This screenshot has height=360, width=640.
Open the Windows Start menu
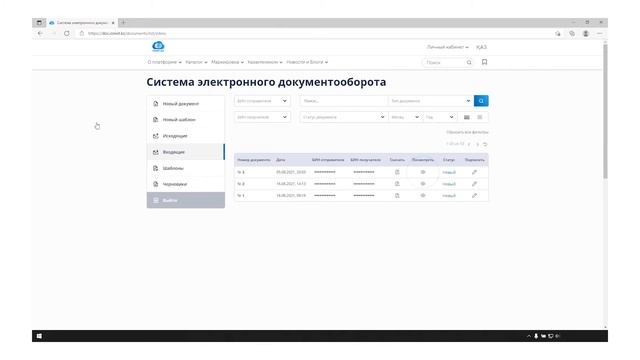click(x=39, y=336)
